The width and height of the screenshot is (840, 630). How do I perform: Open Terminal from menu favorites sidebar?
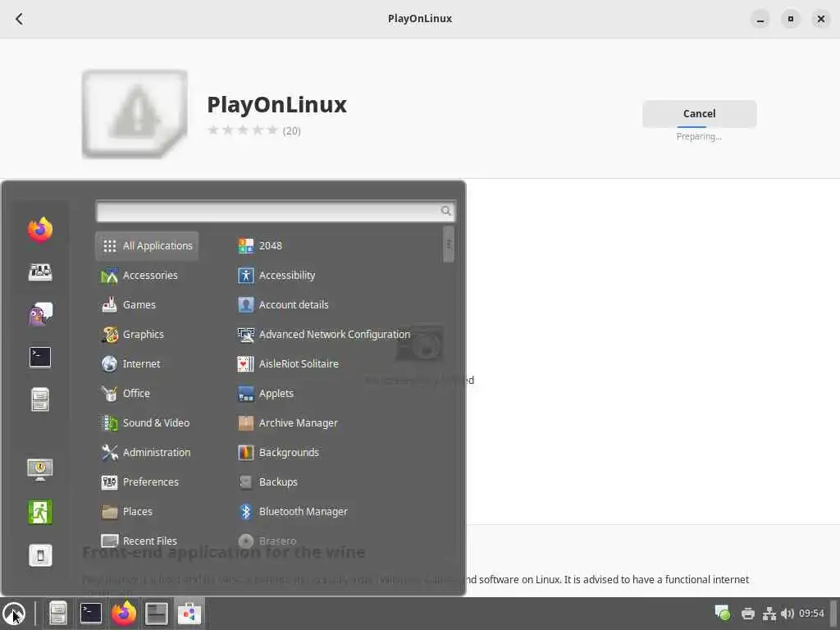[x=40, y=357]
